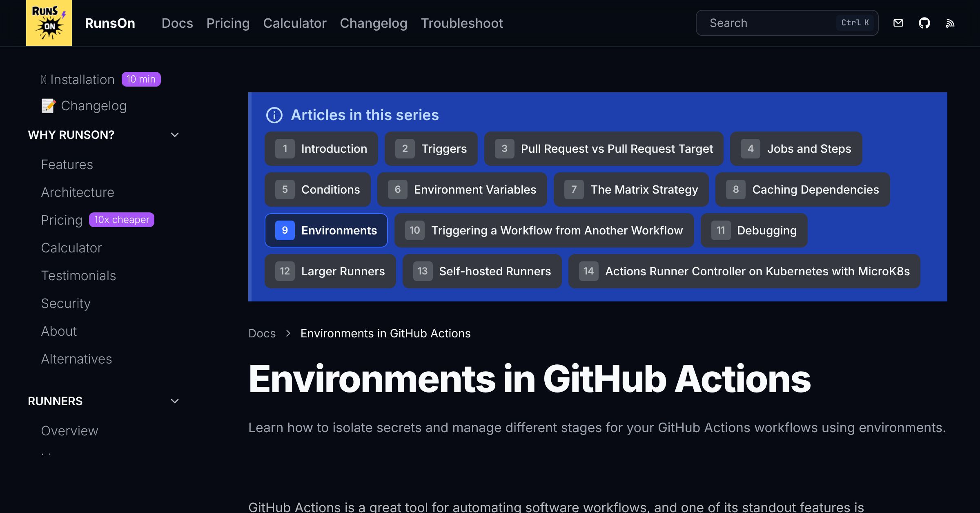980x513 pixels.
Task: Click the RSS feed icon
Action: pyautogui.click(x=950, y=23)
